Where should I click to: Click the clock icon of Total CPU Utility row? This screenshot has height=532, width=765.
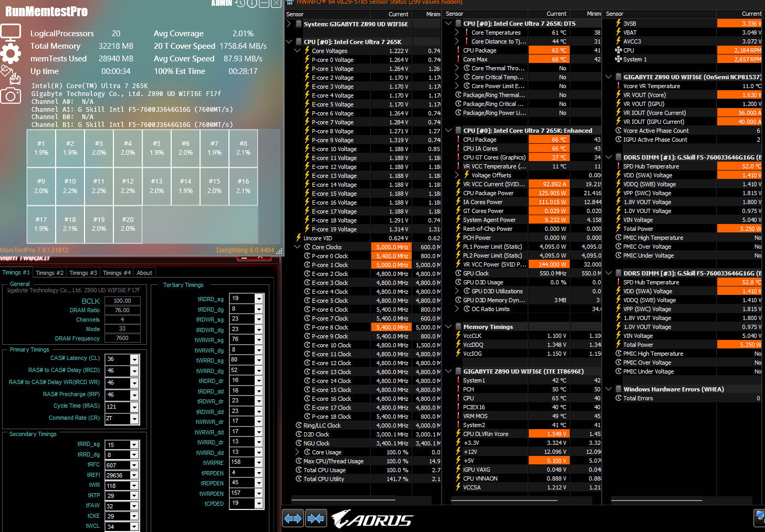299,479
